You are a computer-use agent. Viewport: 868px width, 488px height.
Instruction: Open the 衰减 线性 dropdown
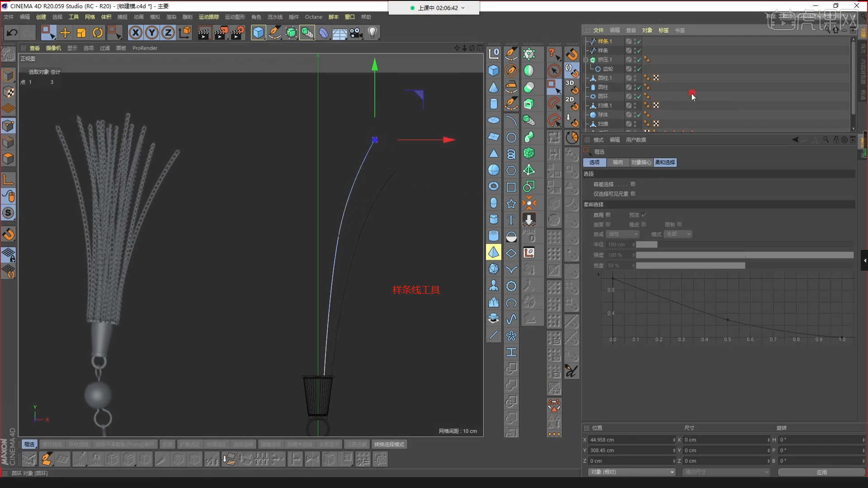(x=623, y=234)
